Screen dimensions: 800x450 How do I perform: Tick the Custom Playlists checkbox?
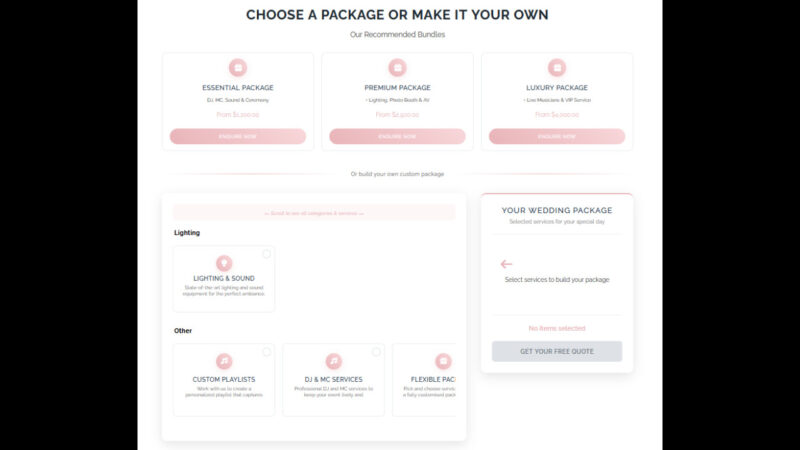(266, 352)
